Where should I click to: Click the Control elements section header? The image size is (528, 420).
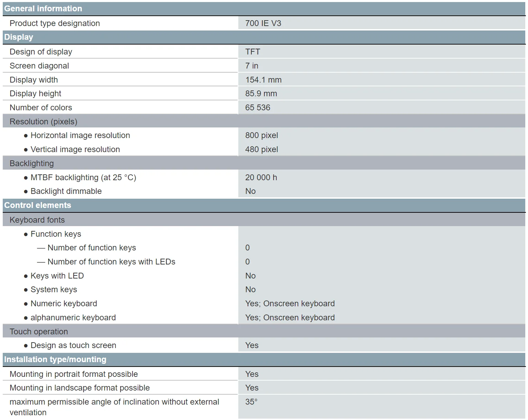(38, 205)
